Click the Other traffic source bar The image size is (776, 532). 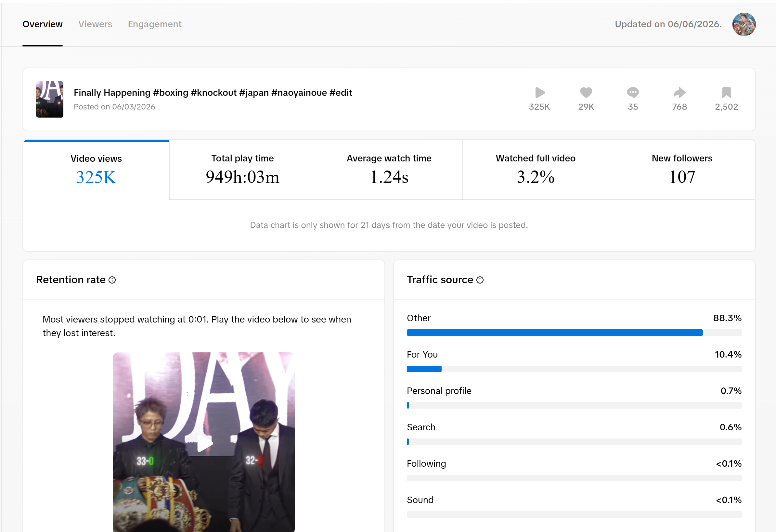click(x=574, y=332)
